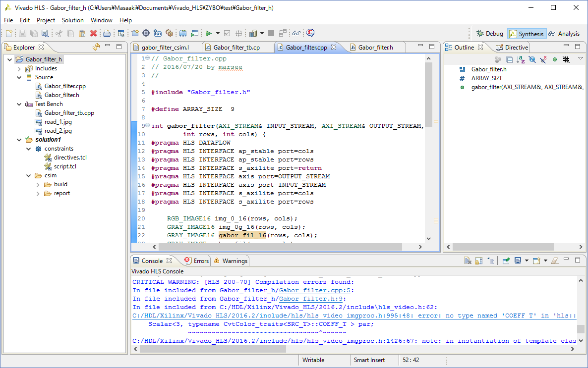Click the Link with Editor arrows in Explorer
This screenshot has width=588, height=368.
coord(96,47)
